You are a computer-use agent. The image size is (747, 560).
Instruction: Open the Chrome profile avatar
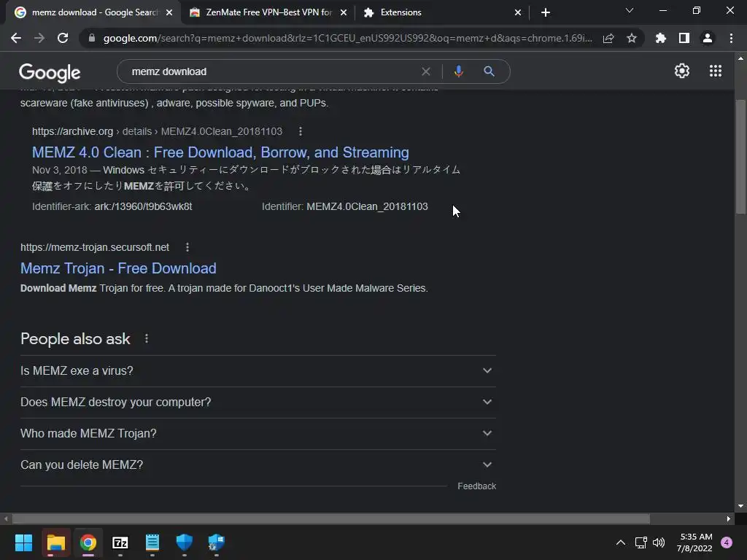pyautogui.click(x=708, y=38)
